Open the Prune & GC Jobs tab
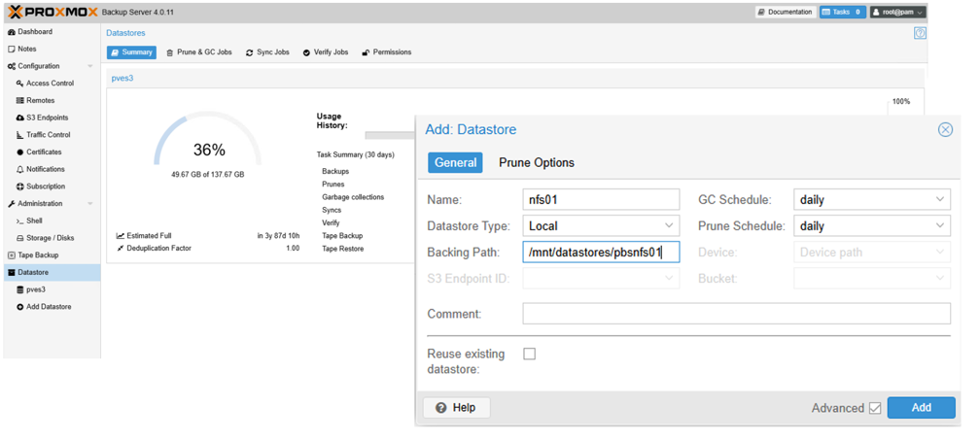Viewport: 980px width, 441px height. pos(199,52)
